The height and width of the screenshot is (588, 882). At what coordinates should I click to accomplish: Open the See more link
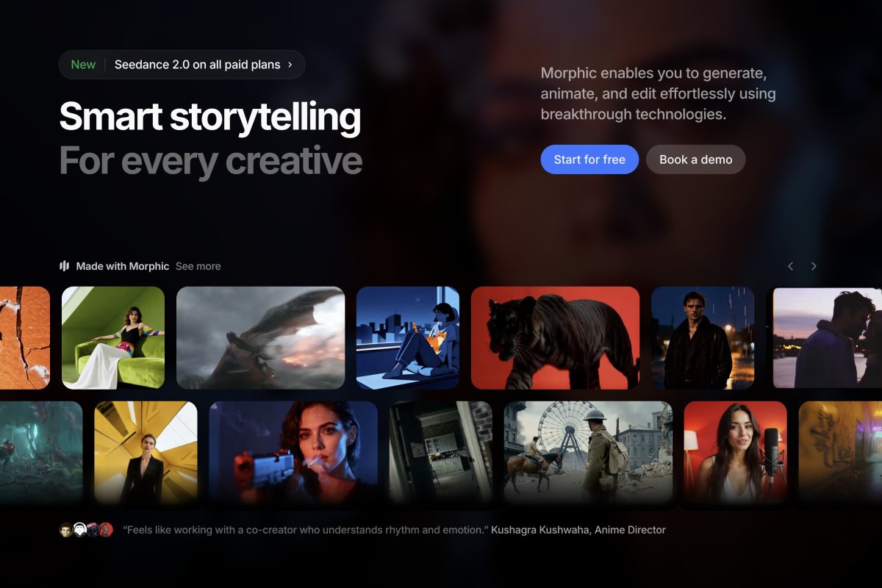pos(198,266)
